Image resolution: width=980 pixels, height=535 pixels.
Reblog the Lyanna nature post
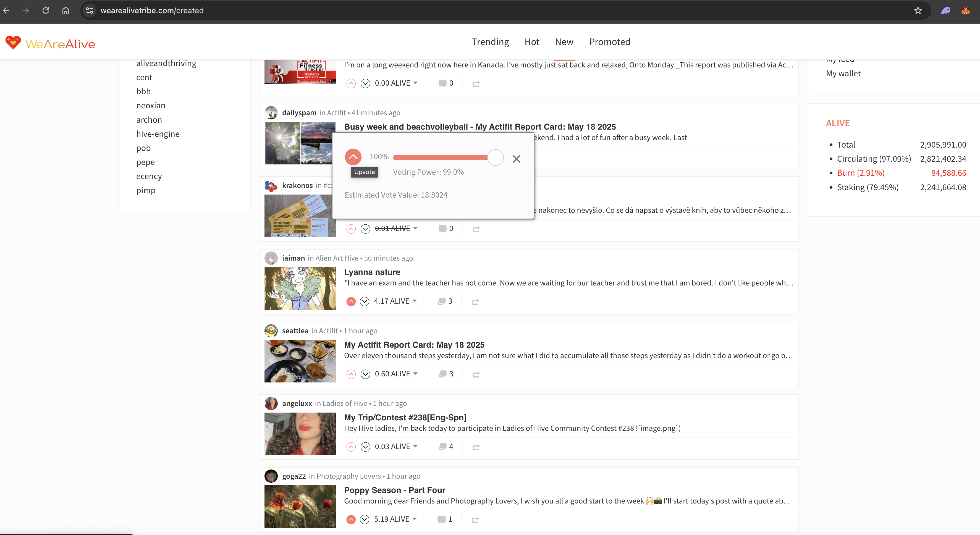pos(475,302)
